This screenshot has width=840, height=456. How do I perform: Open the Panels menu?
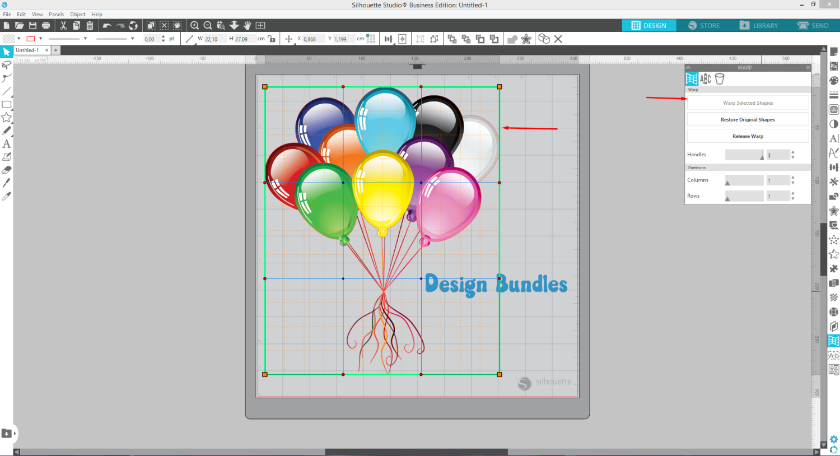(56, 14)
